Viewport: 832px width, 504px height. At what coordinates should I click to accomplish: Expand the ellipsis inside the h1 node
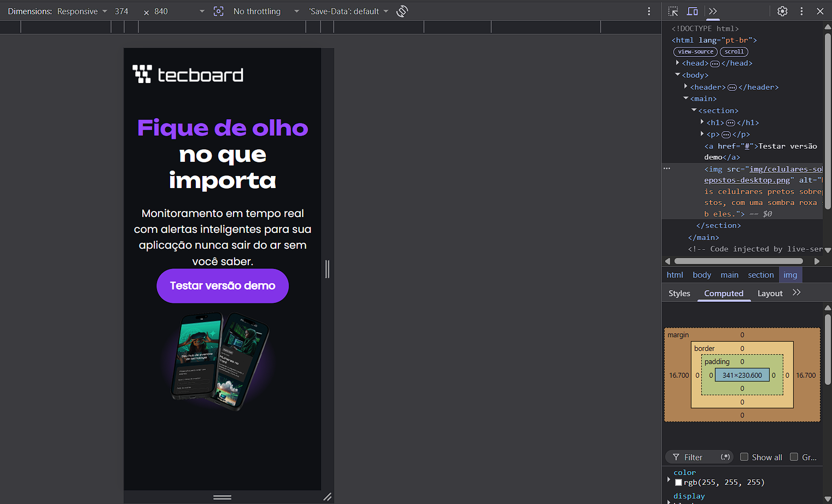(730, 122)
